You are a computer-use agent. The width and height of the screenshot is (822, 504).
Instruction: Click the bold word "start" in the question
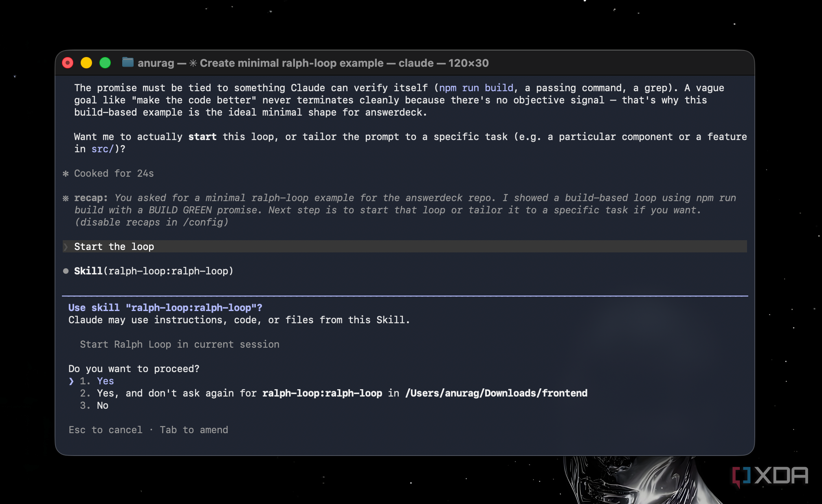coord(202,137)
